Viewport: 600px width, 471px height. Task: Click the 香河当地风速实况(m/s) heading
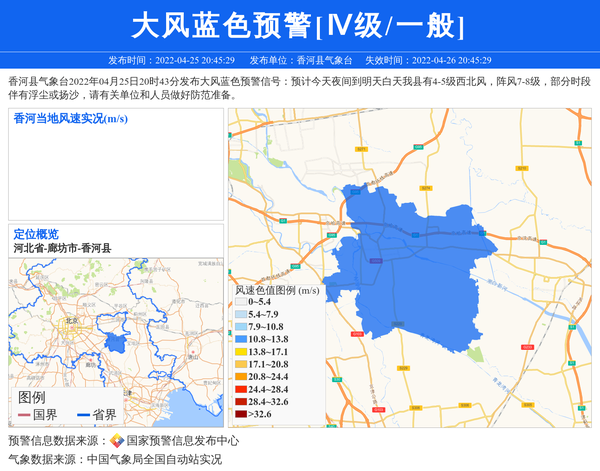[x=71, y=119]
